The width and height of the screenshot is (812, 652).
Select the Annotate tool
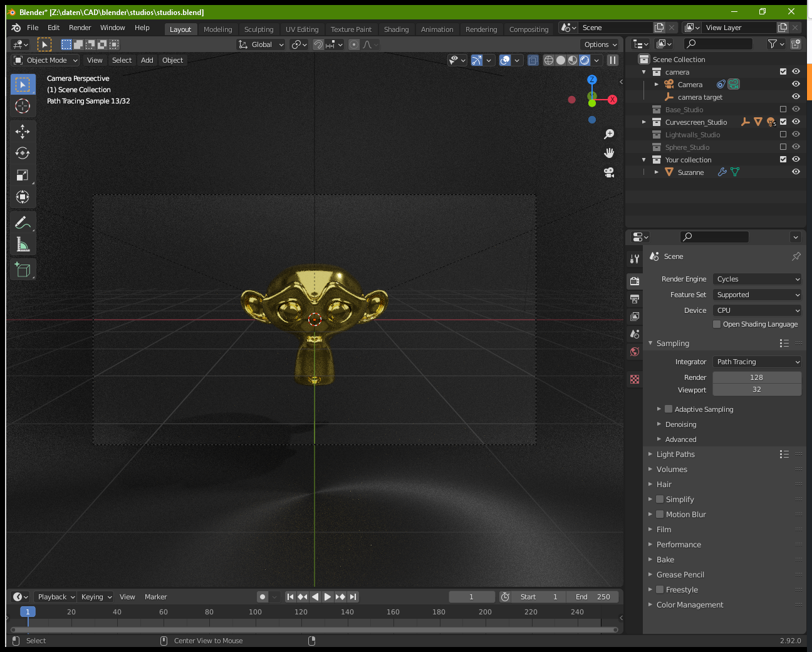click(x=23, y=222)
